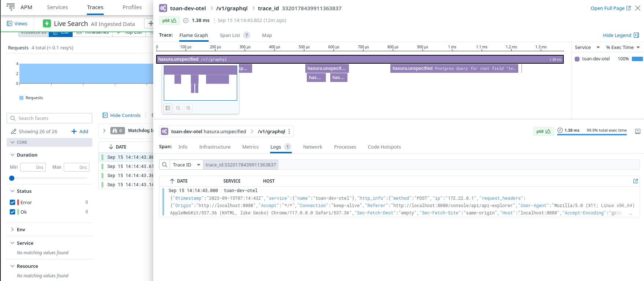Click the Duration range slider handle

[x=12, y=178]
